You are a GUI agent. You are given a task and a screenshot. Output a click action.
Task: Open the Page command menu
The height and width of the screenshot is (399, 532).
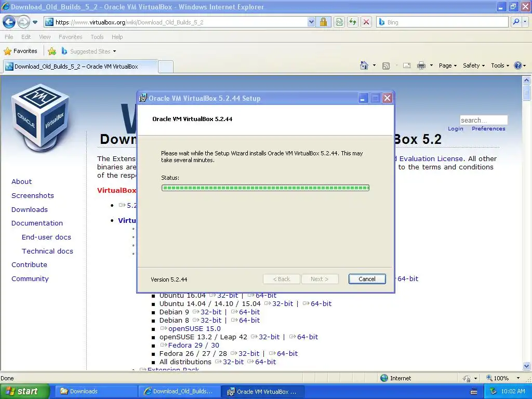pyautogui.click(x=447, y=65)
